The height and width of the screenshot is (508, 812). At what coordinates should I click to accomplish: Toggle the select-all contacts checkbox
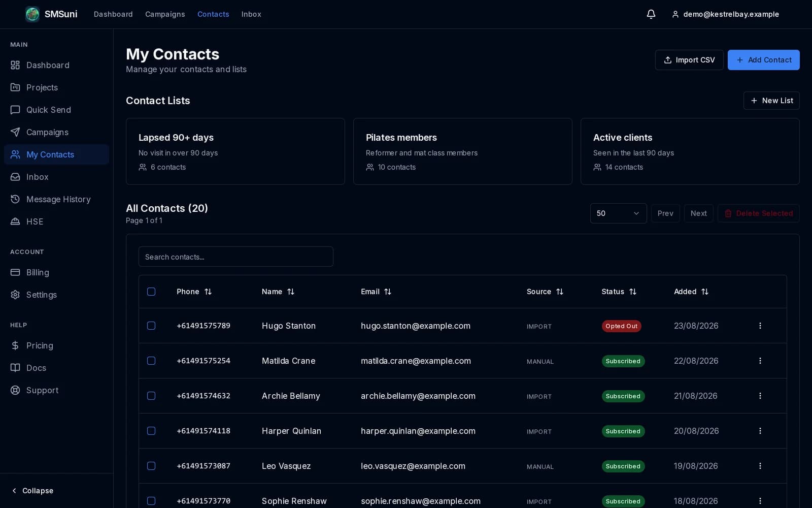151,292
